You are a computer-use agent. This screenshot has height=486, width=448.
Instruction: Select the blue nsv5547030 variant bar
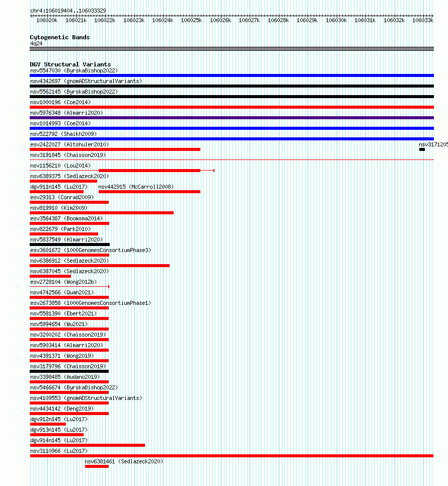tap(232, 75)
